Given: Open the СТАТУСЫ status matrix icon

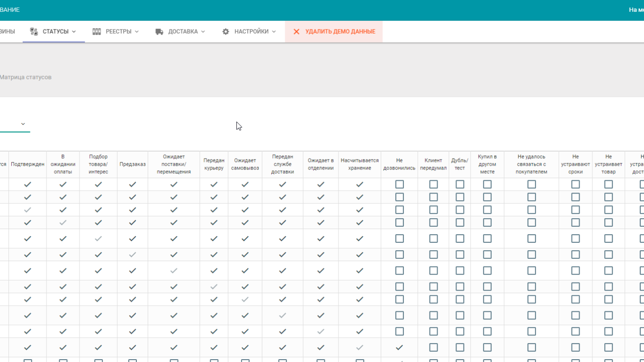Looking at the screenshot, I should (x=34, y=31).
